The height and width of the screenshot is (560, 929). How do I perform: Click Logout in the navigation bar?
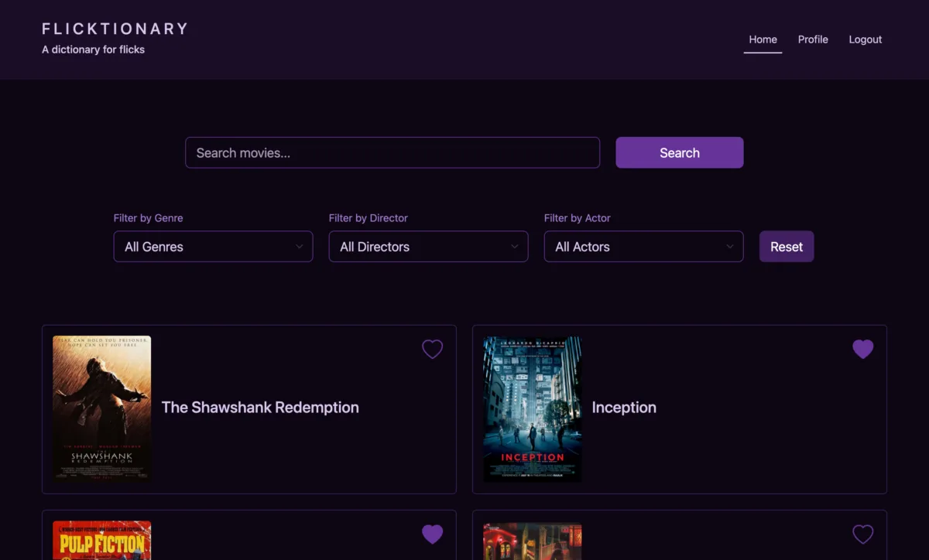coord(865,39)
